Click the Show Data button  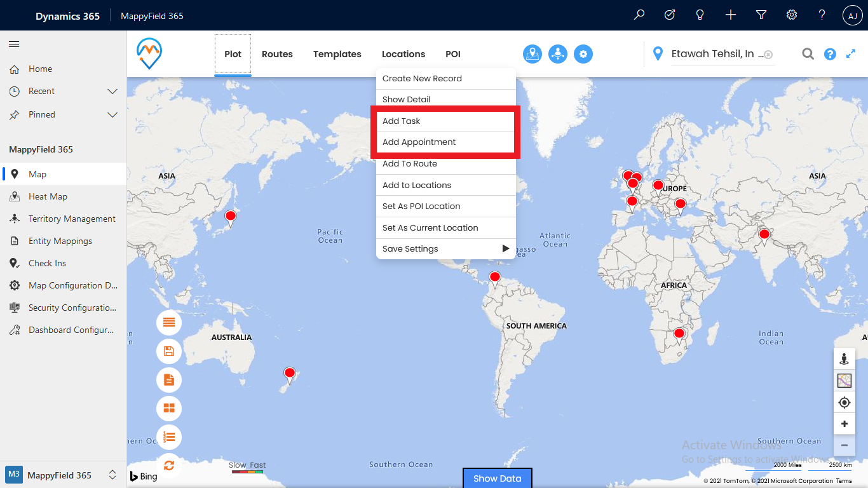[497, 478]
